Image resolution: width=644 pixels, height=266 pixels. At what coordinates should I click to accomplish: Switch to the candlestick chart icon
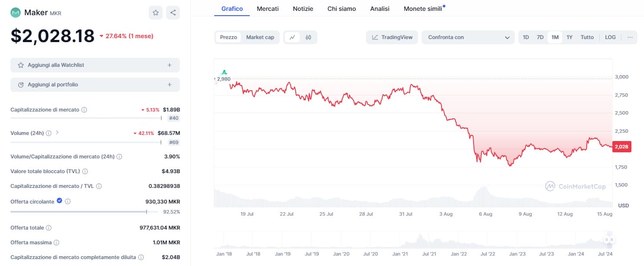pos(308,37)
